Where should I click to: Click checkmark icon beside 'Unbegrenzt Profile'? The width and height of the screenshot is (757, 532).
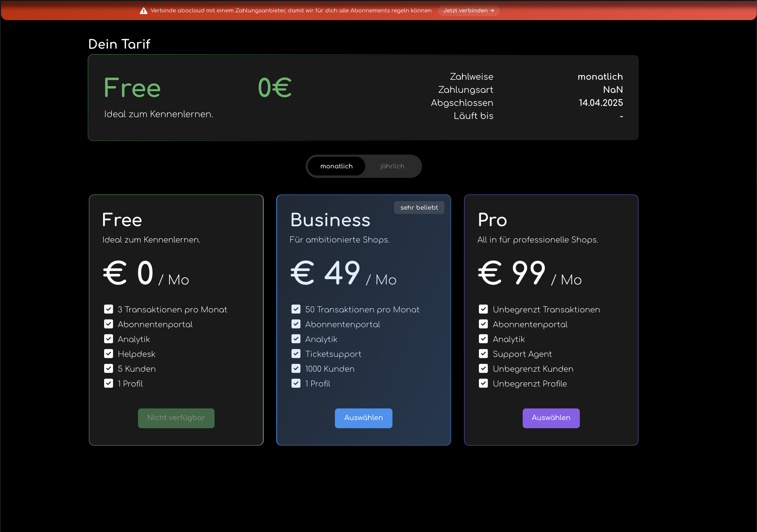tap(483, 383)
